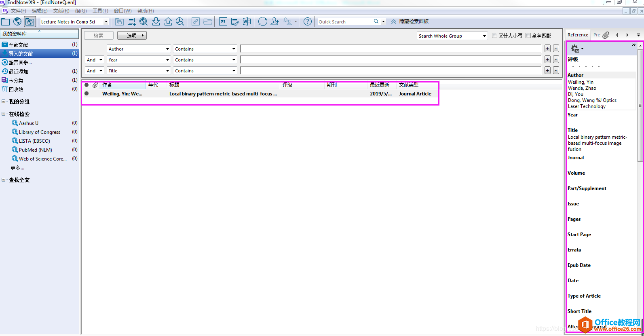Open the 工具(T) menu
This screenshot has height=336, width=644.
[x=100, y=11]
